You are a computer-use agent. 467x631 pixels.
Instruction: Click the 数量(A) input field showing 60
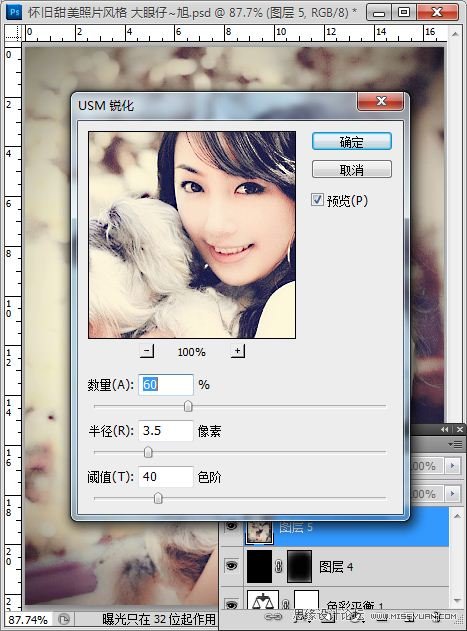click(166, 385)
